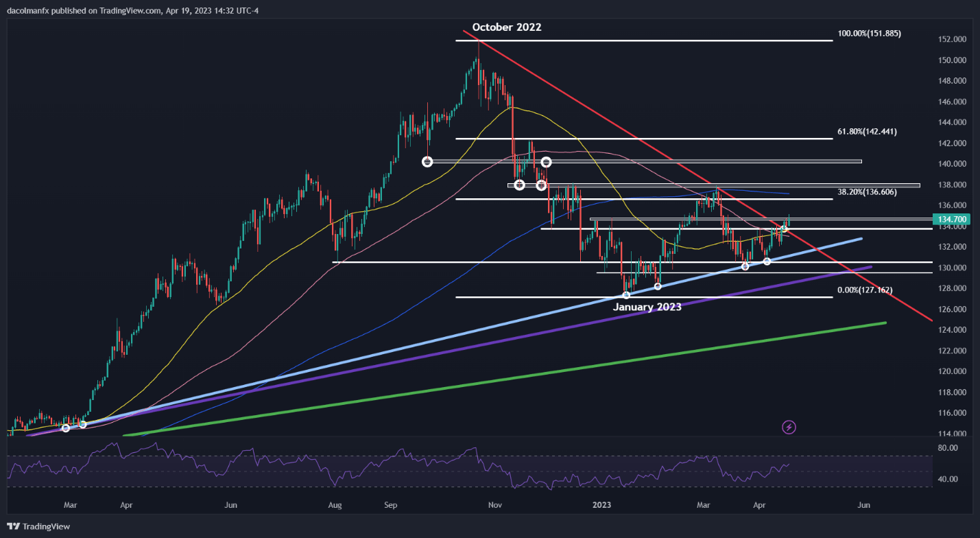Click the 118.000 price axis label
Viewport: 980px width, 538px height.
pos(953,393)
